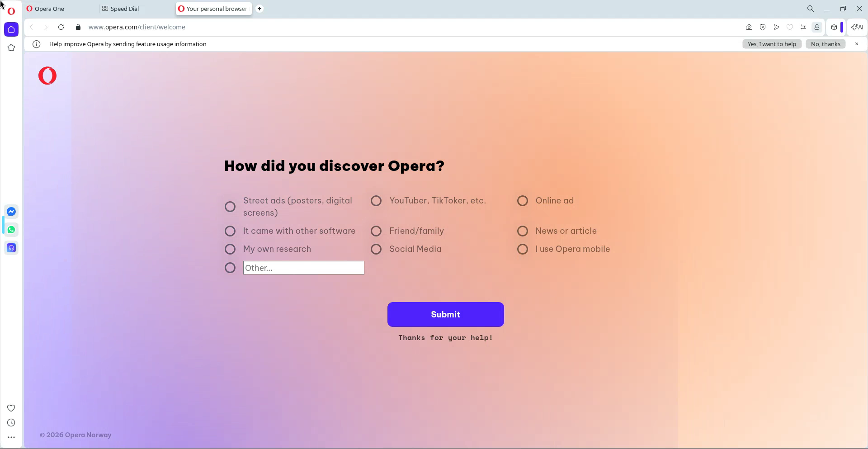Open the Easy Setup sliders icon
Viewport: 868px width, 449px height.
click(x=803, y=27)
